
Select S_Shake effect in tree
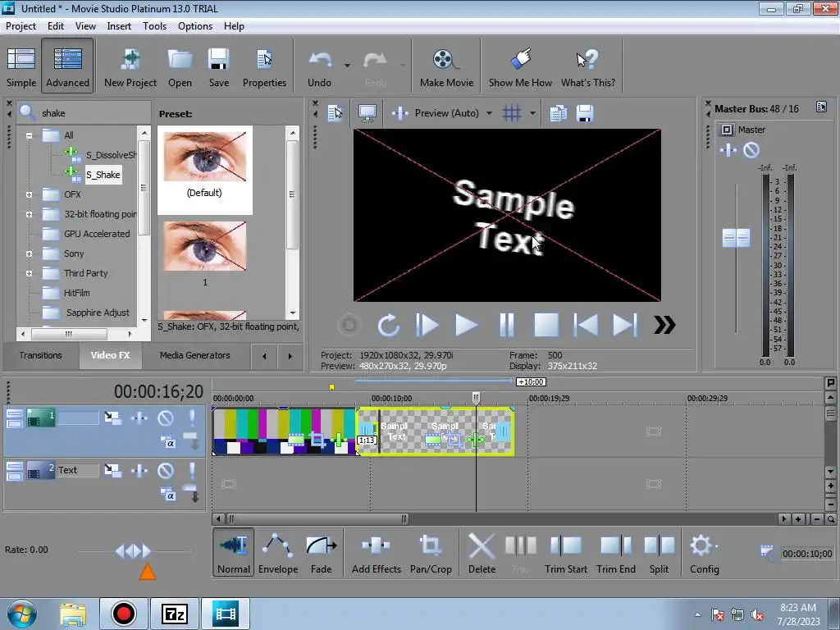point(103,175)
